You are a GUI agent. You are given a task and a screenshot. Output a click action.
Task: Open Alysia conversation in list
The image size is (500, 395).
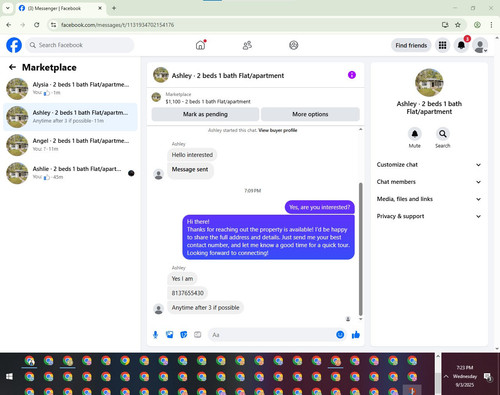[x=70, y=89]
